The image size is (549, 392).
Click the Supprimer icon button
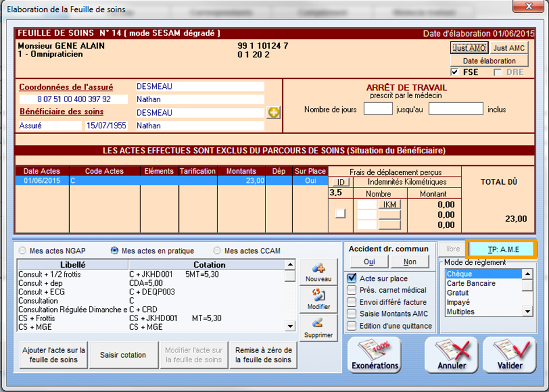click(318, 328)
